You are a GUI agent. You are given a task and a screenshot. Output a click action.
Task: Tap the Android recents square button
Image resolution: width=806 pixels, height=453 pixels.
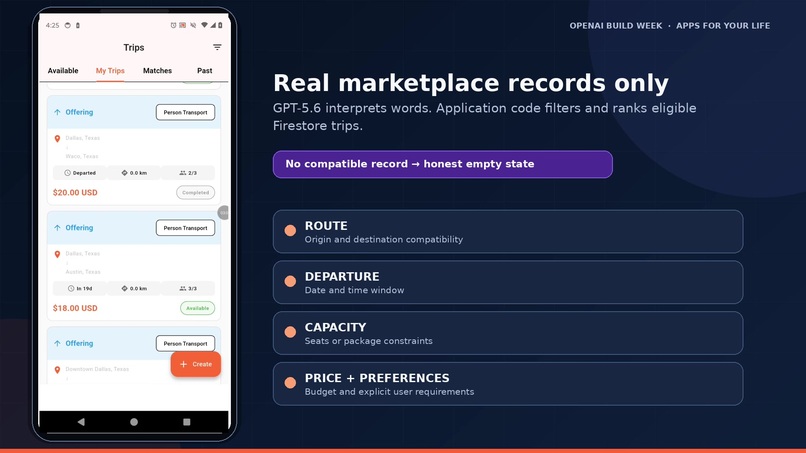[x=187, y=422]
